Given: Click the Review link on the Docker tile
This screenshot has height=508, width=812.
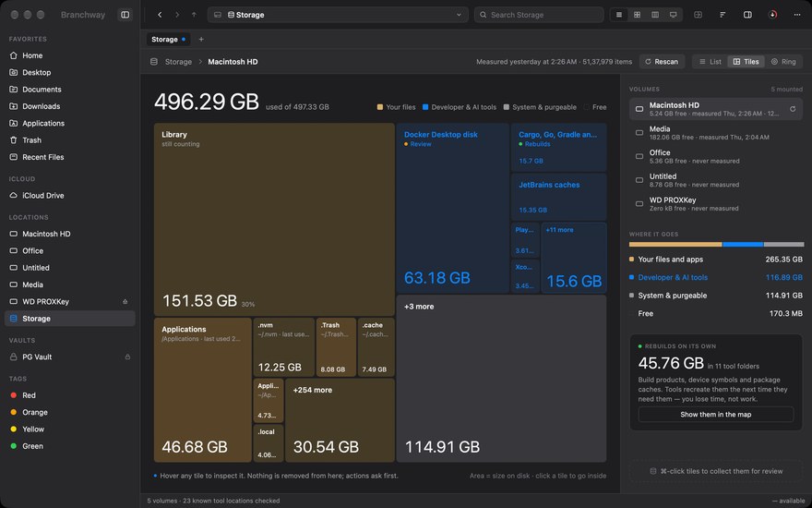Looking at the screenshot, I should [x=421, y=144].
